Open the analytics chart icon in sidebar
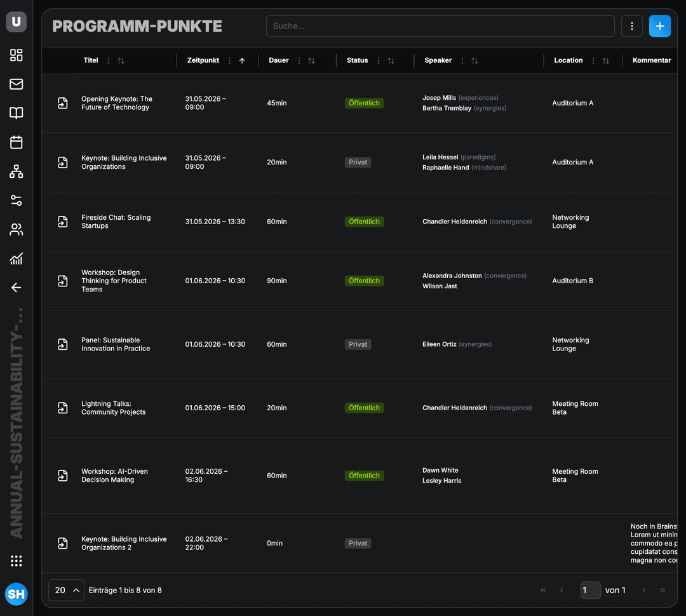 click(x=16, y=258)
